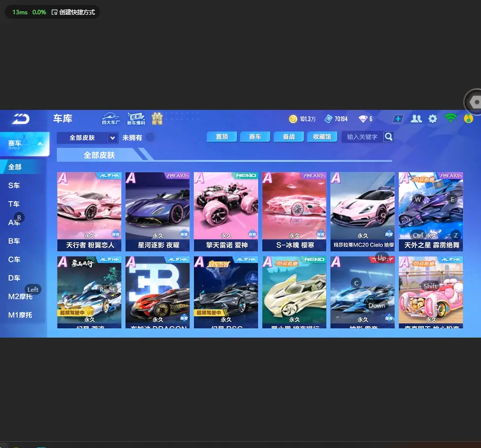
Task: Select the C车 category
Action: click(14, 260)
